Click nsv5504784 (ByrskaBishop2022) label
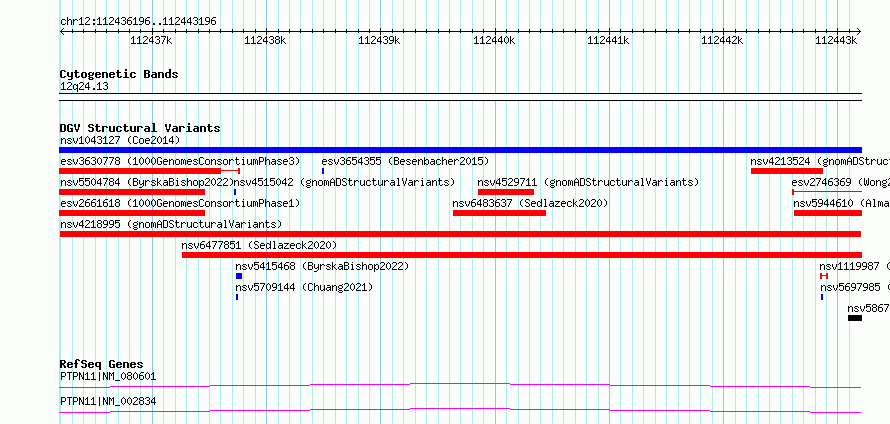The image size is (890, 424). coord(146,182)
